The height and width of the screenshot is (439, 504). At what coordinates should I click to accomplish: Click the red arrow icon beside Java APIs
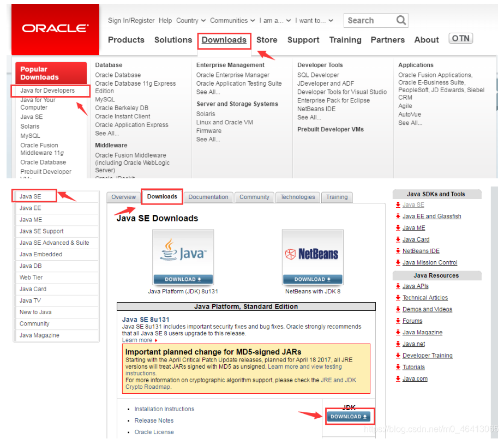(x=398, y=286)
